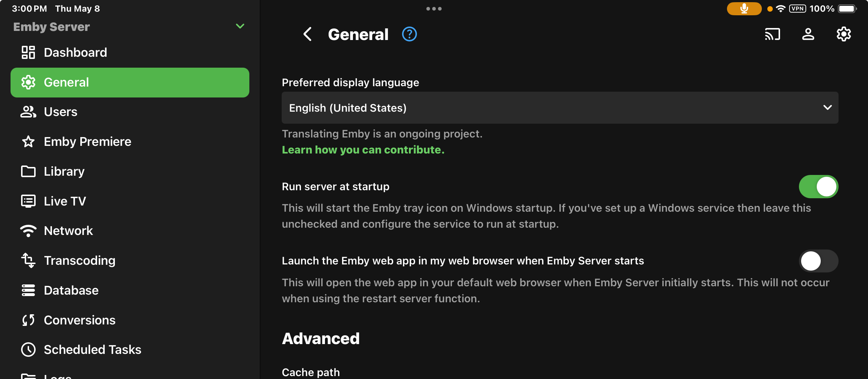Image resolution: width=868 pixels, height=379 pixels.
Task: Select Database in the sidebar
Action: 71,290
